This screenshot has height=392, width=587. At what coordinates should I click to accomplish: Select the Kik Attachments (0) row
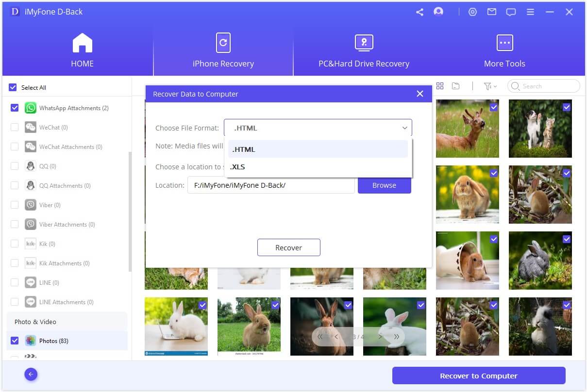(x=67, y=263)
